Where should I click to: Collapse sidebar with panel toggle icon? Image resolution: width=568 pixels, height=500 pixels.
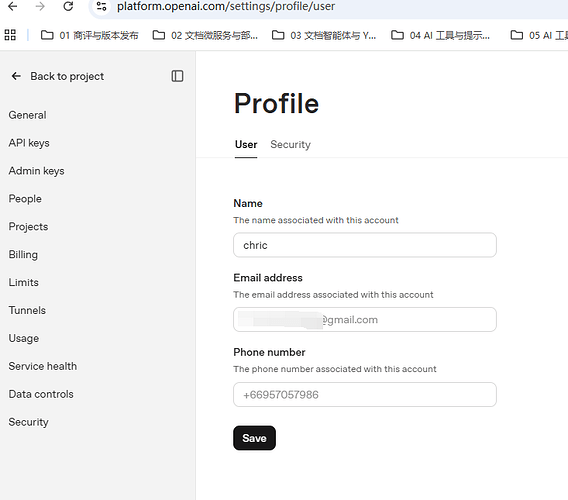[x=177, y=76]
